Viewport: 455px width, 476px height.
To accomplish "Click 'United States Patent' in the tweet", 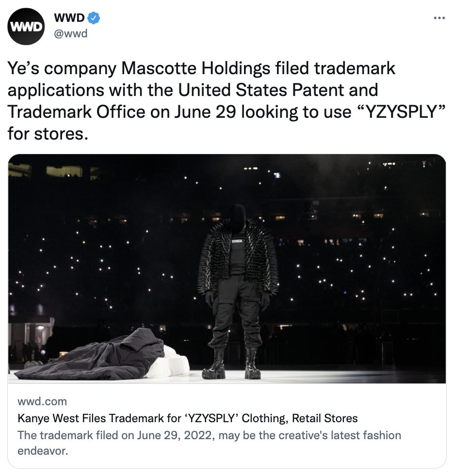I will (x=261, y=90).
